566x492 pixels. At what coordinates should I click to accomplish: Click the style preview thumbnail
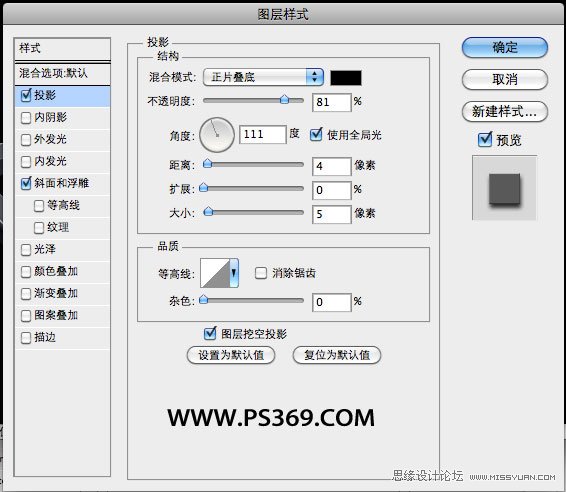click(x=505, y=188)
